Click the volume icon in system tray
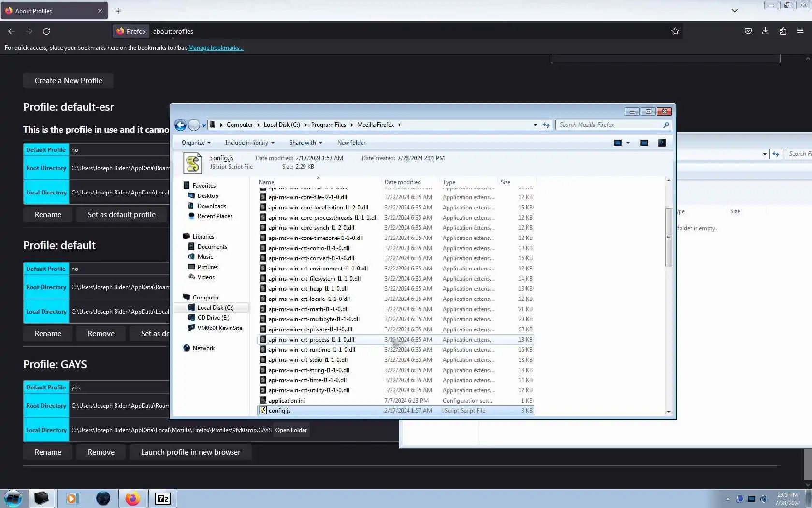The width and height of the screenshot is (812, 508). coord(763,499)
